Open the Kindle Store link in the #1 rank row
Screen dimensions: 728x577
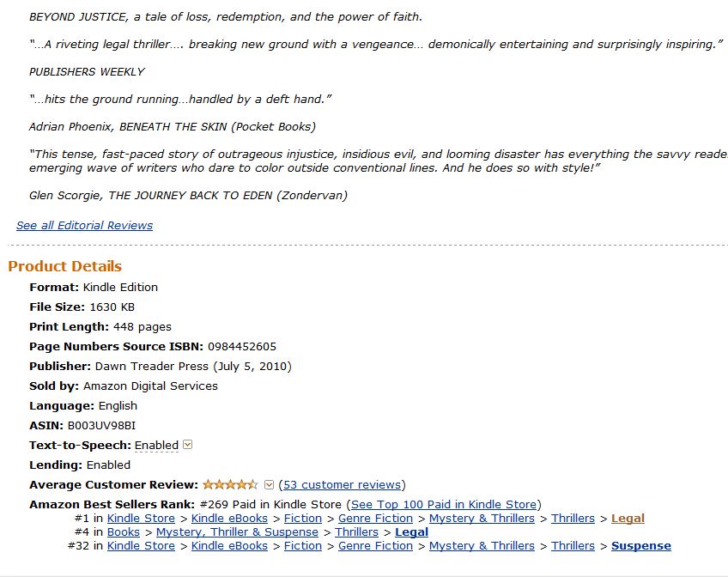tap(141, 519)
